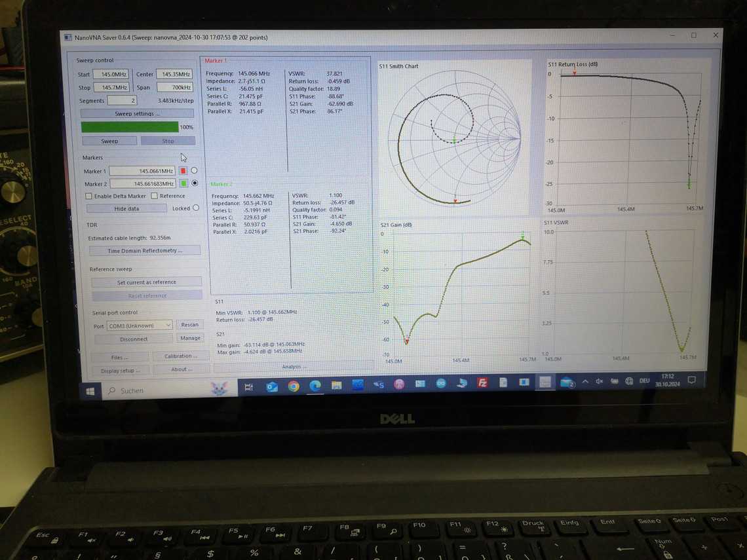This screenshot has height=560, width=747.
Task: Stop the running sweep
Action: pyautogui.click(x=168, y=141)
